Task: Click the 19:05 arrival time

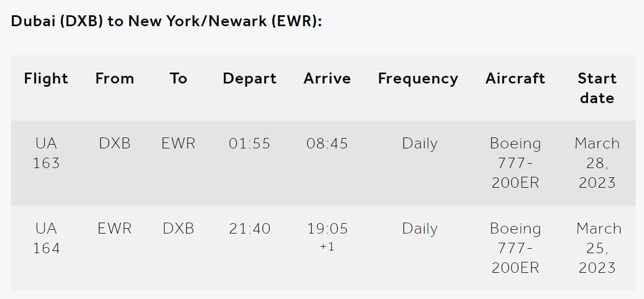Action: pos(327,229)
